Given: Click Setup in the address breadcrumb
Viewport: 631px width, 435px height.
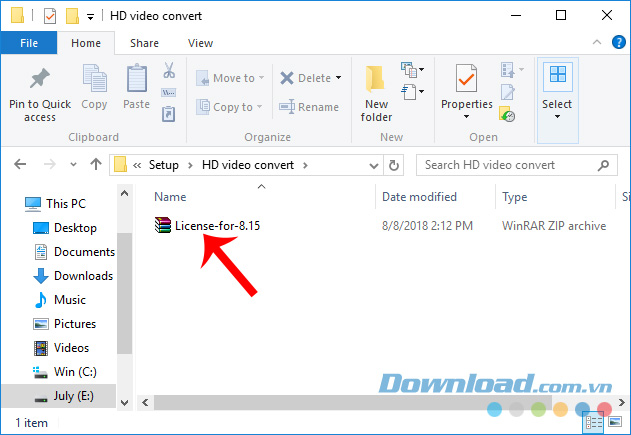Looking at the screenshot, I should coord(163,165).
